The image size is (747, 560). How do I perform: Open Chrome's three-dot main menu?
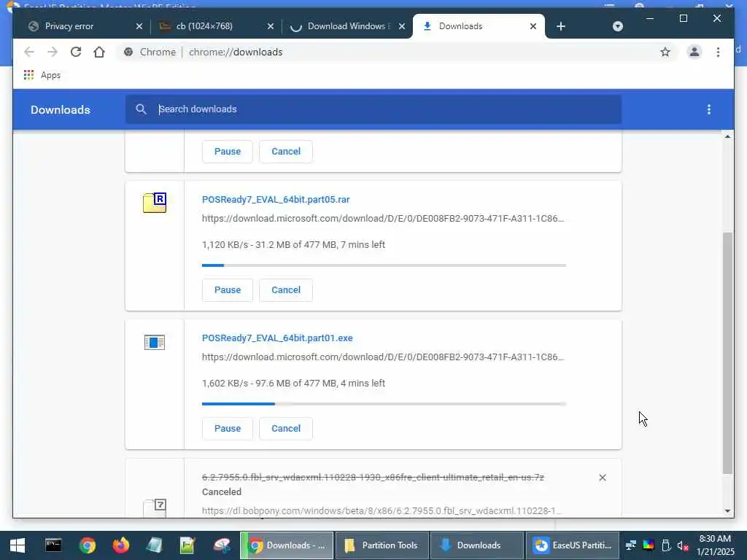(x=718, y=52)
